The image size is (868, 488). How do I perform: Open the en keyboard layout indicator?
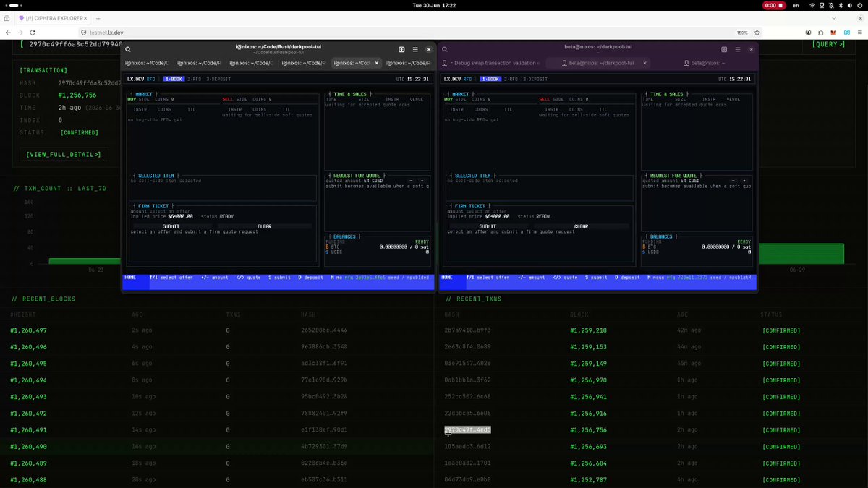(796, 5)
